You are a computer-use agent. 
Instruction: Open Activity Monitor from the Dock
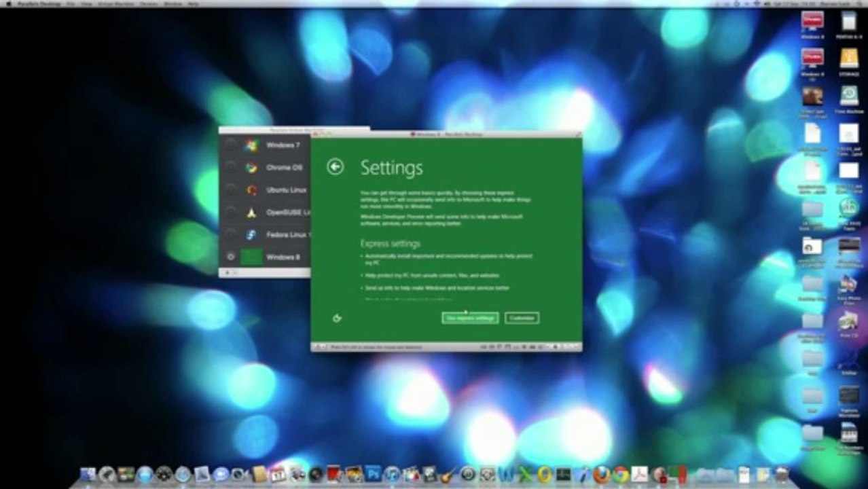tap(564, 475)
